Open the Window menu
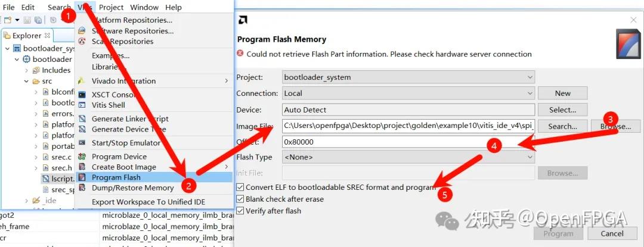This screenshot has height=247, width=644. click(144, 7)
